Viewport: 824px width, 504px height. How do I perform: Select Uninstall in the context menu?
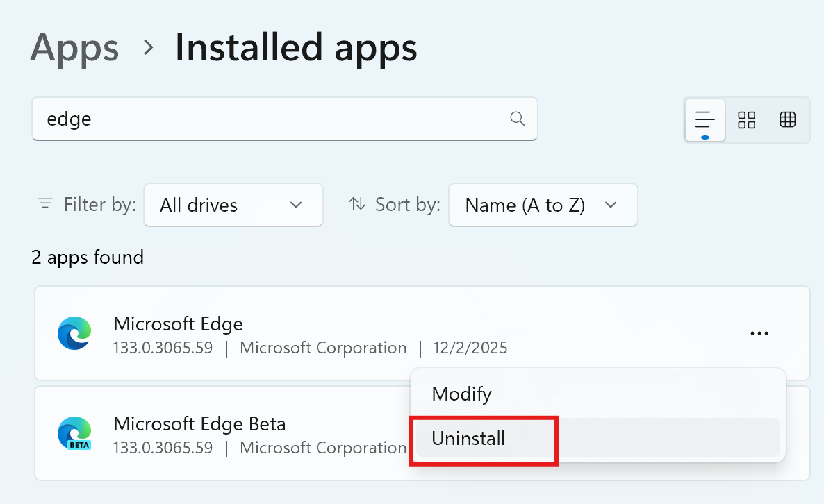[468, 438]
